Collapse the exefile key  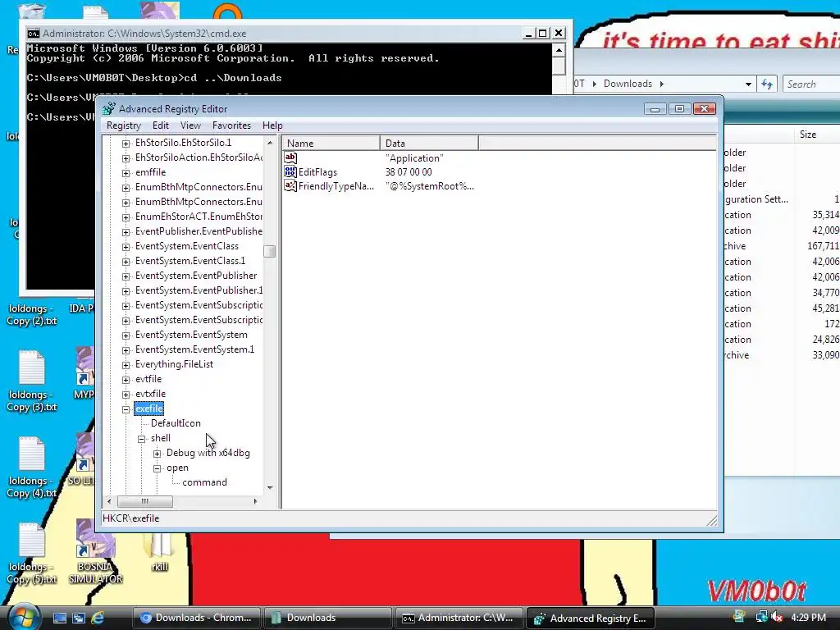click(126, 409)
